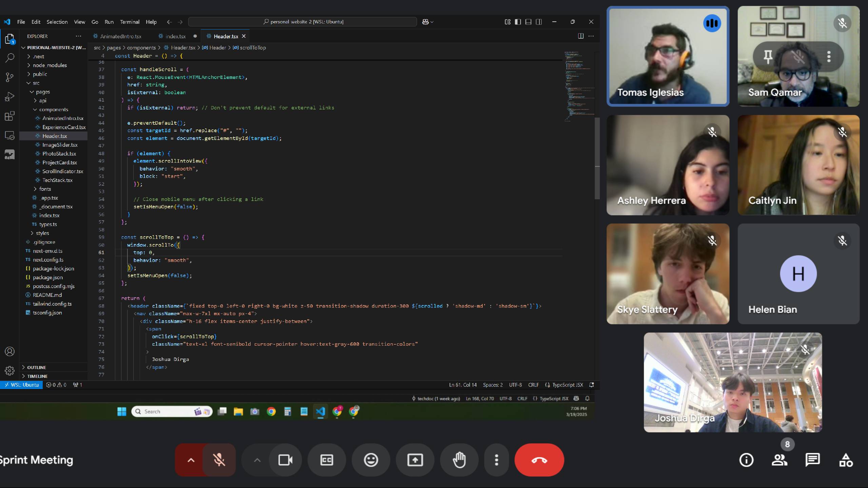The height and width of the screenshot is (488, 868).
Task: Unmute the microphone in meeting controls
Action: click(x=219, y=460)
